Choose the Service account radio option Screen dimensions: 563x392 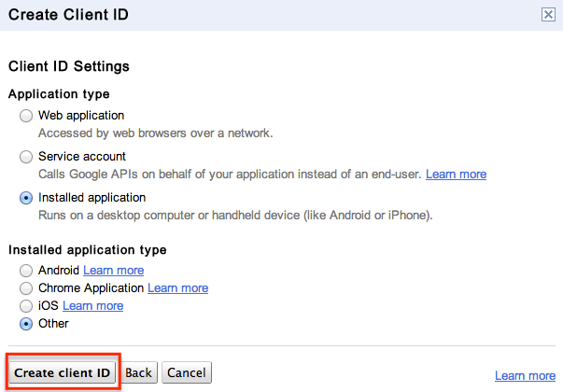(26, 157)
